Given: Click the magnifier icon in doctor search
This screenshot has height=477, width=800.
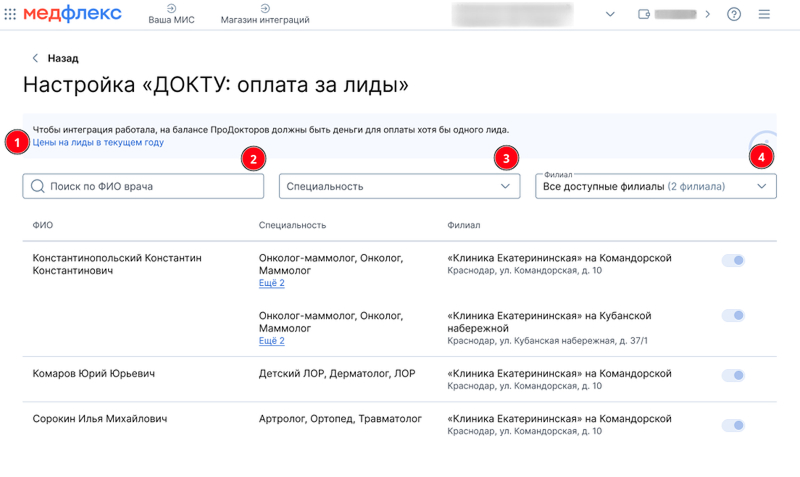Looking at the screenshot, I should [38, 186].
